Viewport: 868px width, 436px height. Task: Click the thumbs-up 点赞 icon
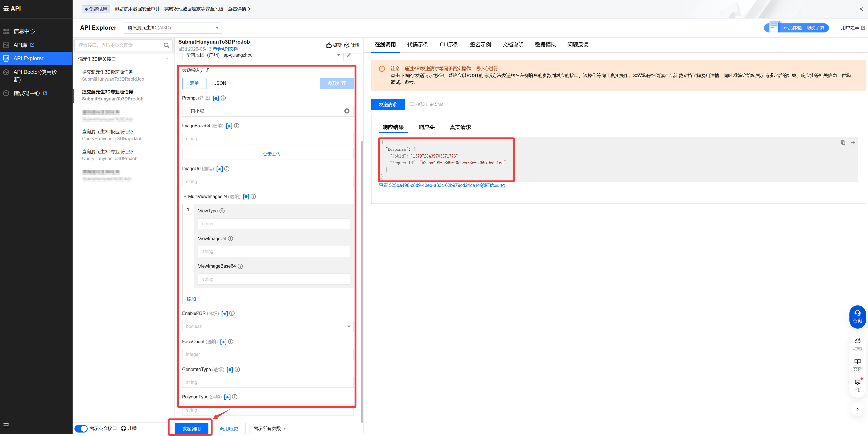(x=329, y=45)
